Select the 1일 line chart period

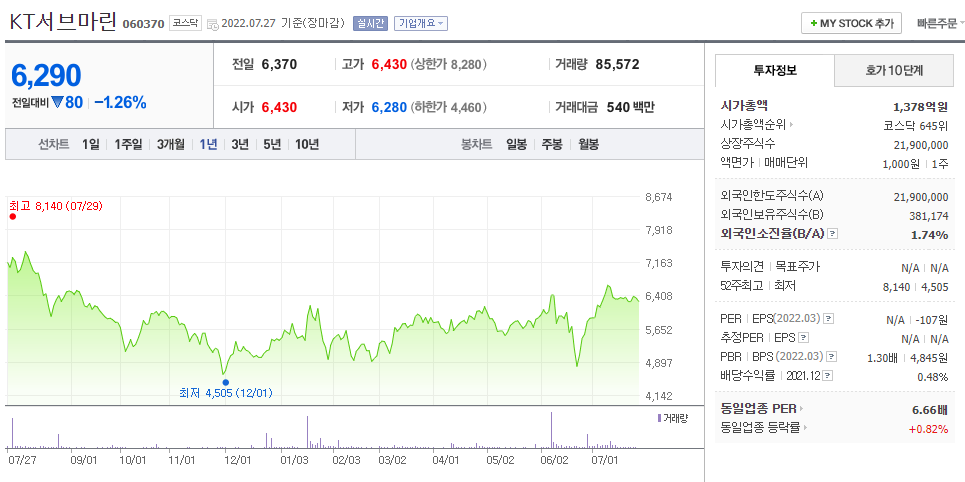90,145
